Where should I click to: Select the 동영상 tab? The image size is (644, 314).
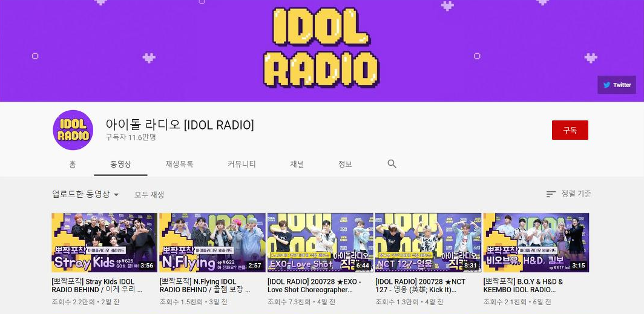pos(121,164)
